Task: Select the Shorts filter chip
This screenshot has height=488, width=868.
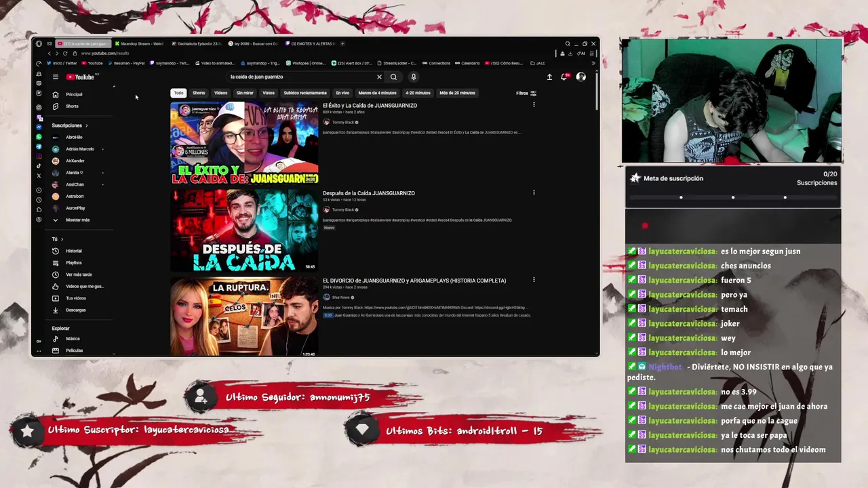Action: (x=199, y=93)
